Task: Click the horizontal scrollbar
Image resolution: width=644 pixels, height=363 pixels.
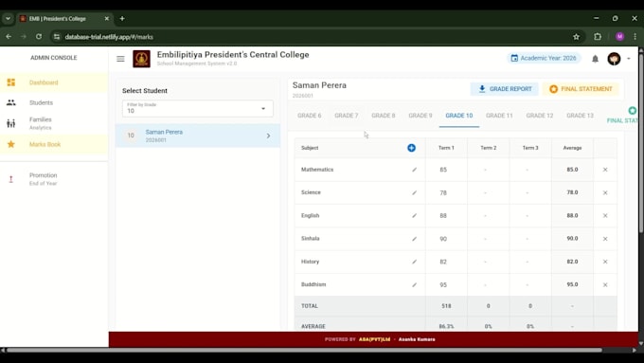Action: click(305, 351)
